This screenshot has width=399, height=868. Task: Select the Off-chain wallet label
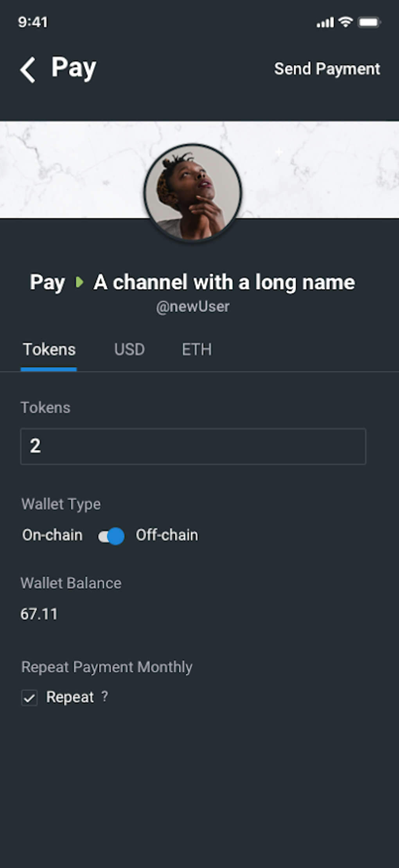[167, 535]
